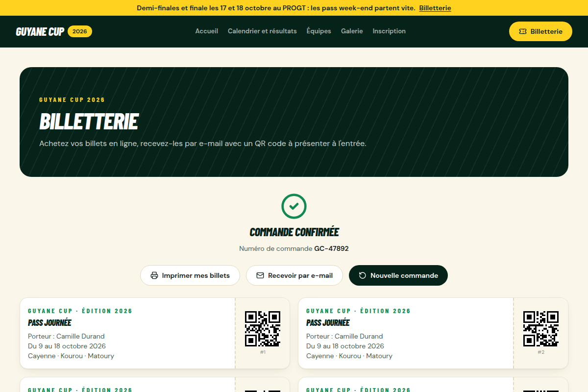The image size is (588, 392).
Task: Click the yellow Billetterie header button
Action: coord(540,31)
